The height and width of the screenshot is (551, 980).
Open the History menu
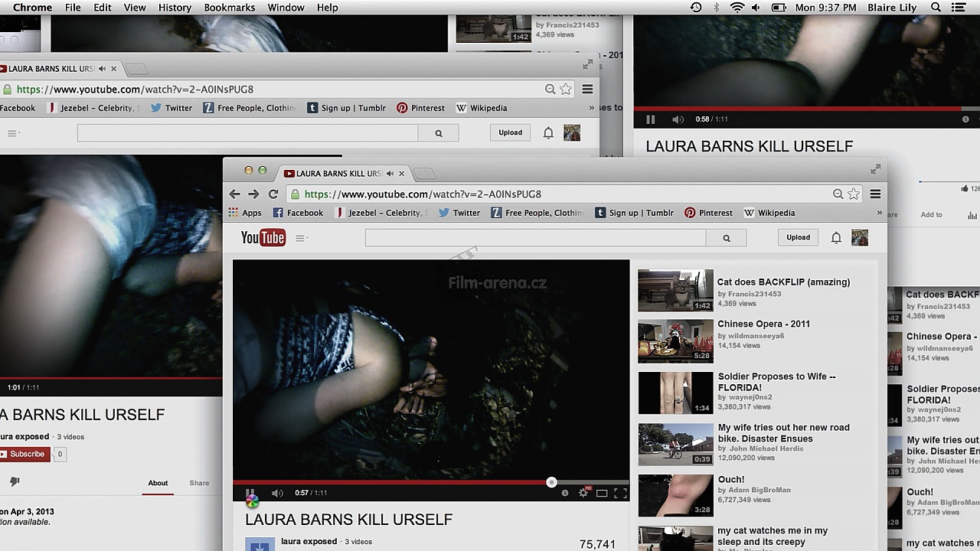pyautogui.click(x=175, y=8)
